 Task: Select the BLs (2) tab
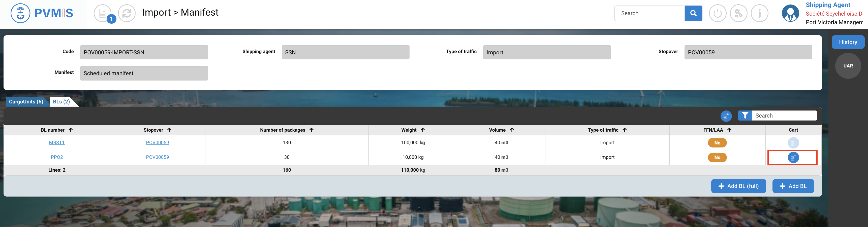coord(61,102)
